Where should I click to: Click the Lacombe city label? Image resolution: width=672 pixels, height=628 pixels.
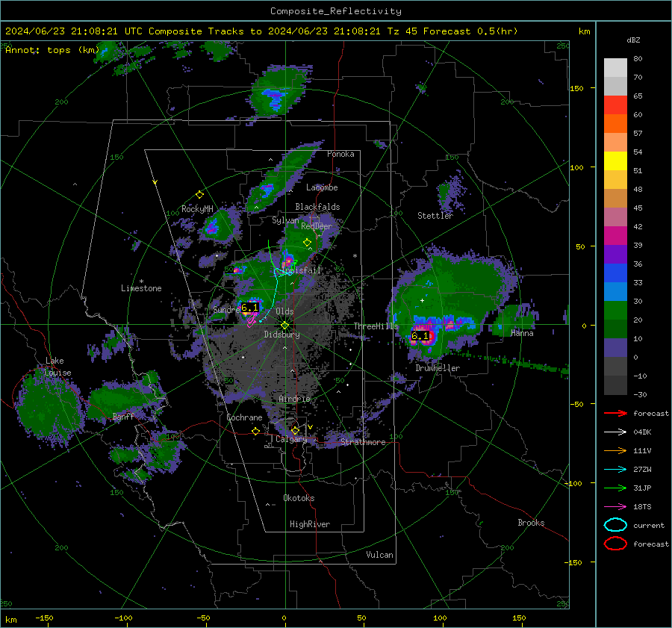click(x=322, y=187)
